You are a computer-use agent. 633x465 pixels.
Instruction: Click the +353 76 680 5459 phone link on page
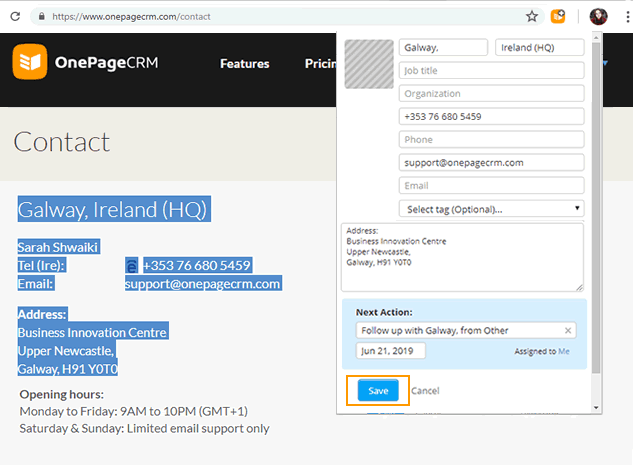point(197,266)
